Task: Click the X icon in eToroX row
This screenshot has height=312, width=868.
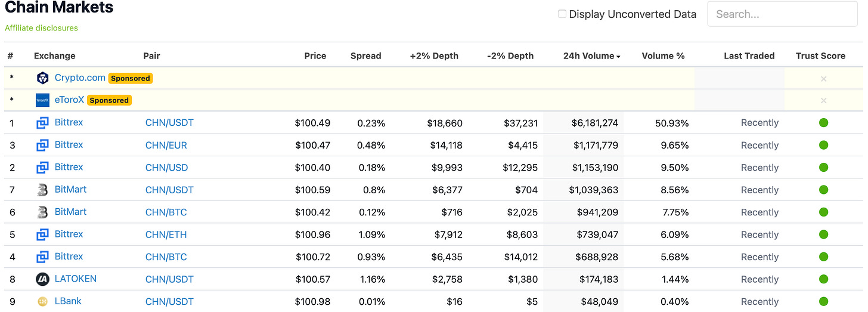Action: [x=823, y=101]
